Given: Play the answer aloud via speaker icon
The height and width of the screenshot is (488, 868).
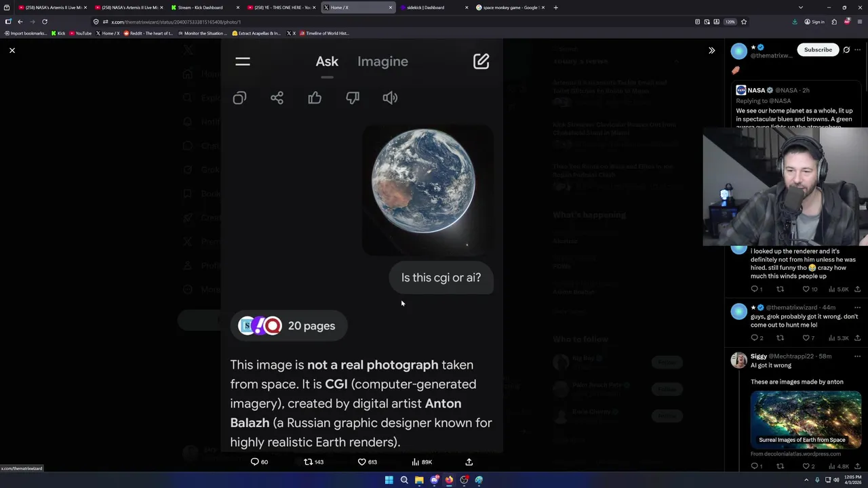Looking at the screenshot, I should tap(390, 98).
